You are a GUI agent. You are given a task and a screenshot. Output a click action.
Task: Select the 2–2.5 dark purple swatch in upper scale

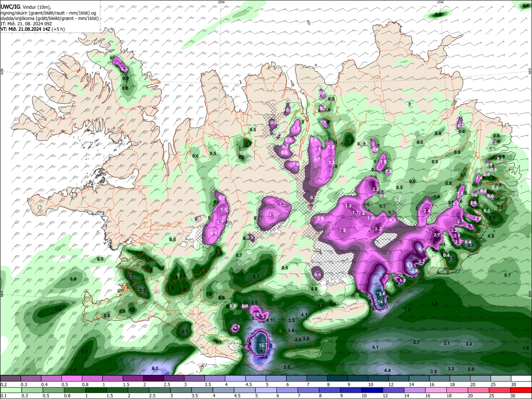153,379
